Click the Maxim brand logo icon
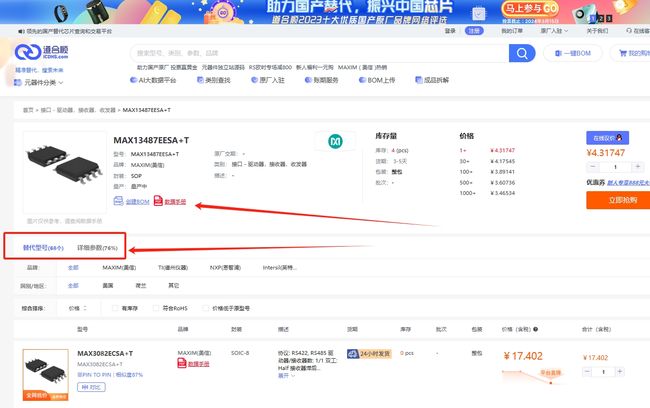Screen dimensions: 650x408 [x=335, y=141]
